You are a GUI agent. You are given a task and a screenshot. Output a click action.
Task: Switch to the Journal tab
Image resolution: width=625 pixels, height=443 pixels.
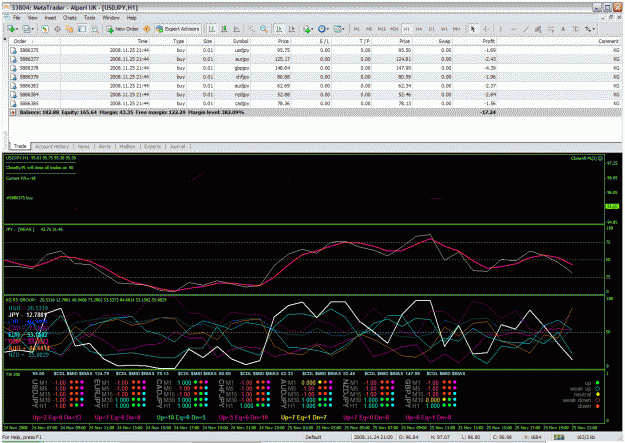pos(178,146)
